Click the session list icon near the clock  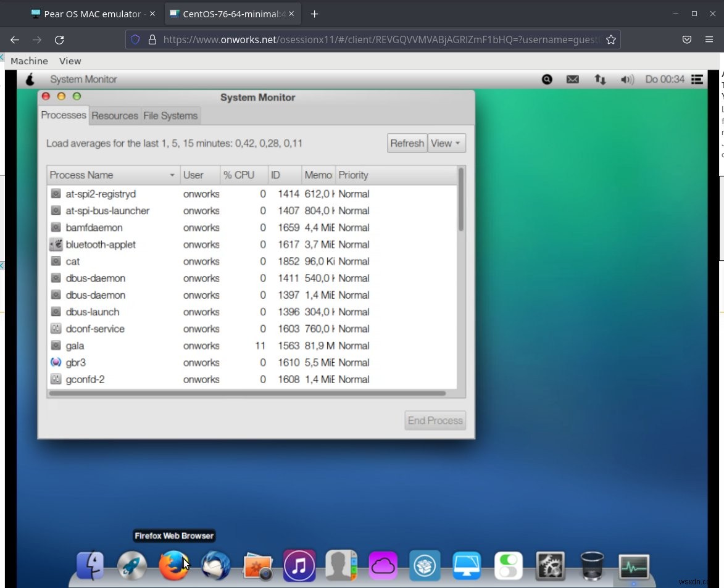click(x=697, y=79)
